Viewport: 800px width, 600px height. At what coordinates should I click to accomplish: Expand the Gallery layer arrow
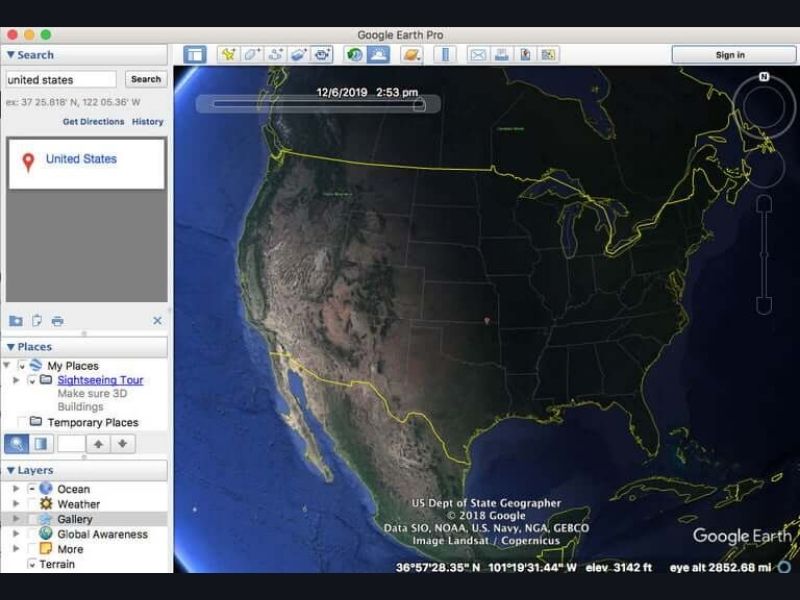pyautogui.click(x=16, y=519)
